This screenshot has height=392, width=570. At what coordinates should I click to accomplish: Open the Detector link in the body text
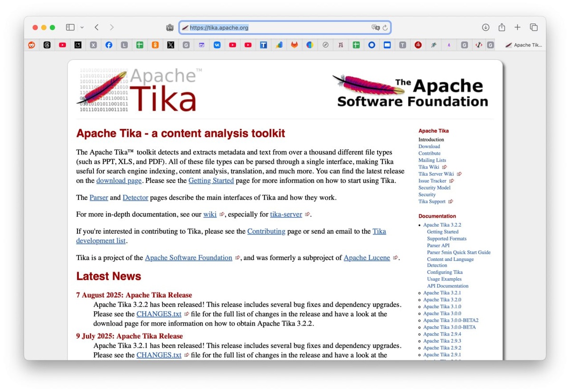[x=135, y=197]
